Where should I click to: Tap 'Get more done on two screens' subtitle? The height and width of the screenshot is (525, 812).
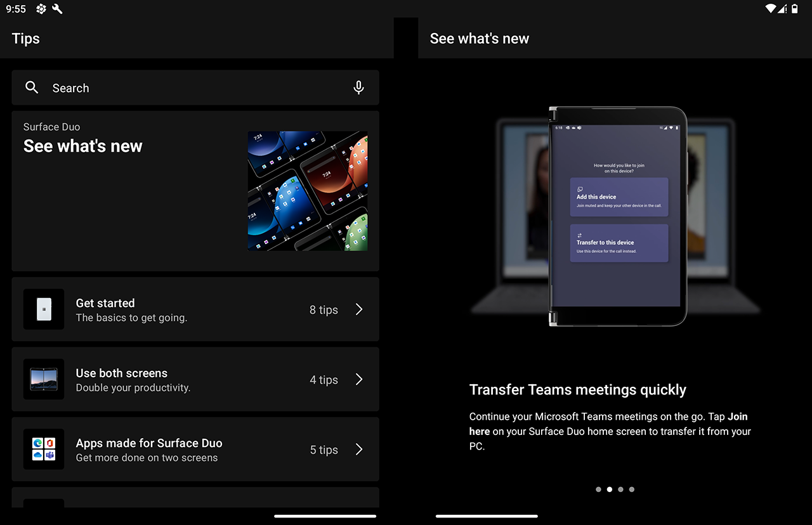[147, 457]
